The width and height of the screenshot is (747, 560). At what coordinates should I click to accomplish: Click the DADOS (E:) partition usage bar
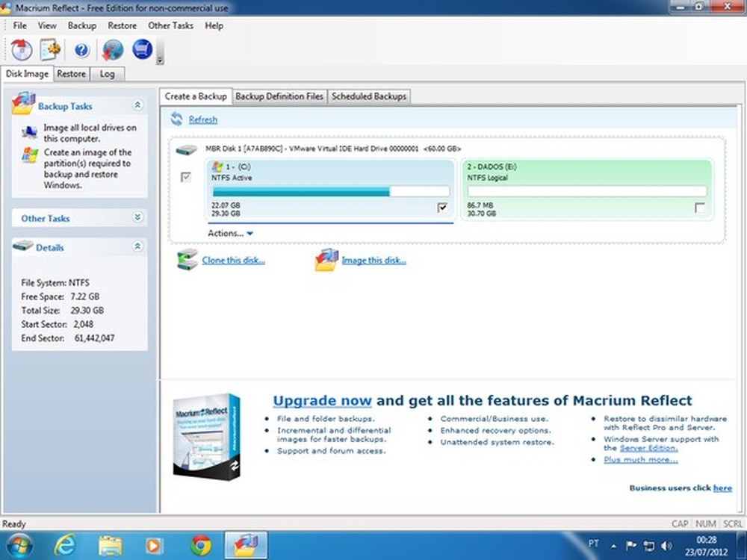(587, 191)
